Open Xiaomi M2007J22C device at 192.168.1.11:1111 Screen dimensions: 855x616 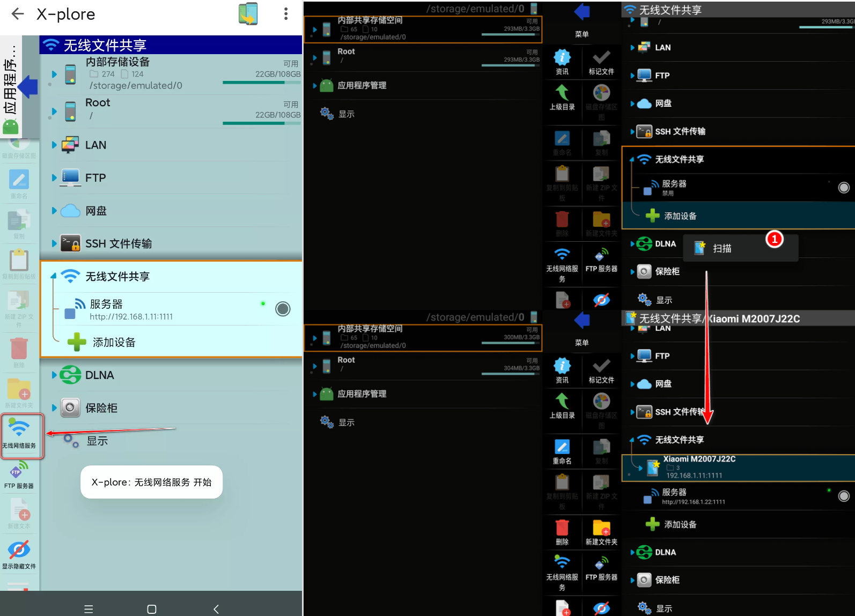pyautogui.click(x=738, y=467)
